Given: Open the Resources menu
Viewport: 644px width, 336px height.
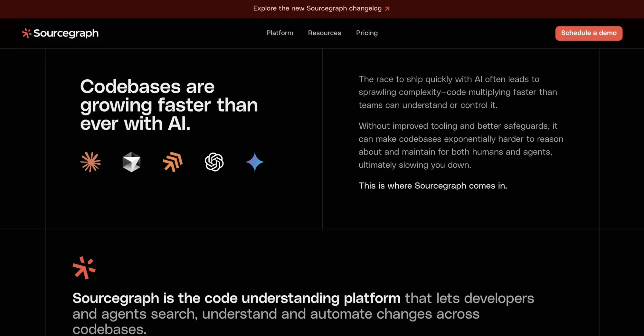Looking at the screenshot, I should (324, 33).
